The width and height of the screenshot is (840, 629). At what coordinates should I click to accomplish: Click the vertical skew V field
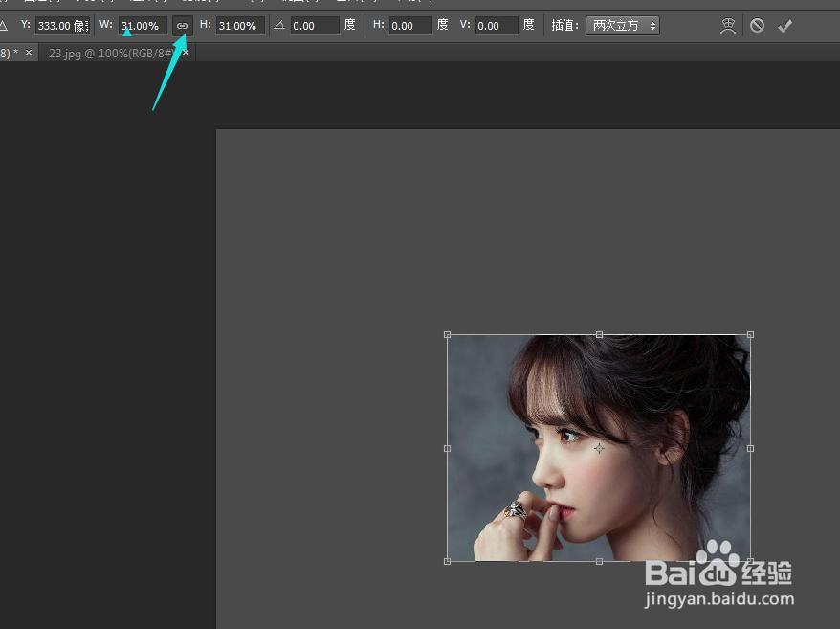tap(497, 26)
